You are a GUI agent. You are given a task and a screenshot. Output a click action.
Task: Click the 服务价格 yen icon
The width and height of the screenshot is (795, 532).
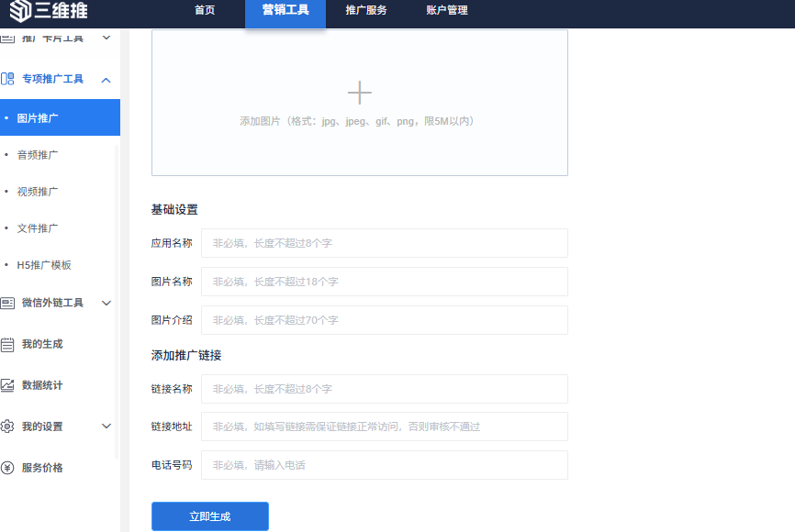coord(7,468)
